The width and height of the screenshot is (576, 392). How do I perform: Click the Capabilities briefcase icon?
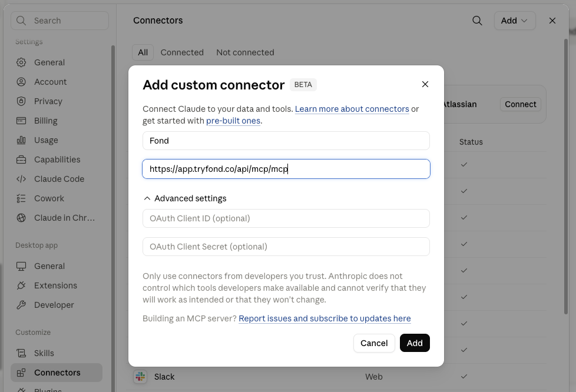(21, 160)
